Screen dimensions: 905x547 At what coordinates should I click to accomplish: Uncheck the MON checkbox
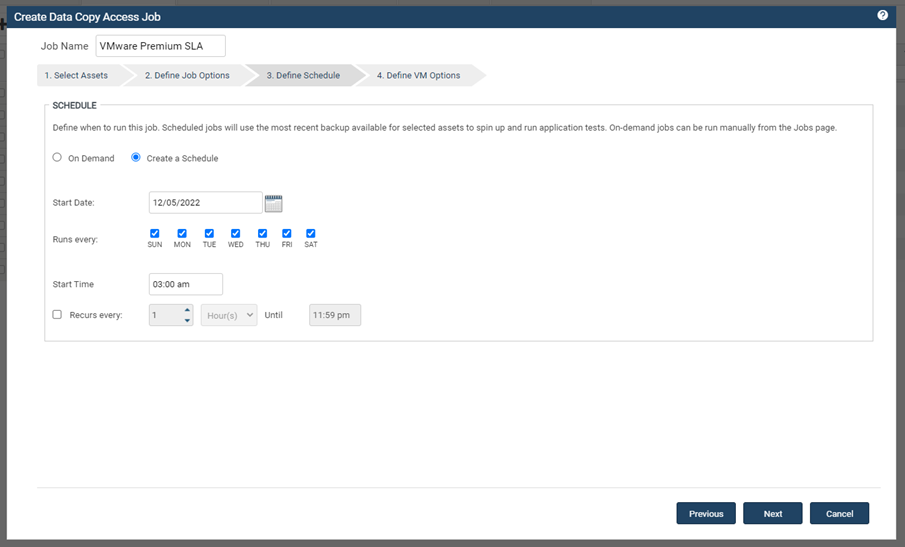click(x=182, y=233)
